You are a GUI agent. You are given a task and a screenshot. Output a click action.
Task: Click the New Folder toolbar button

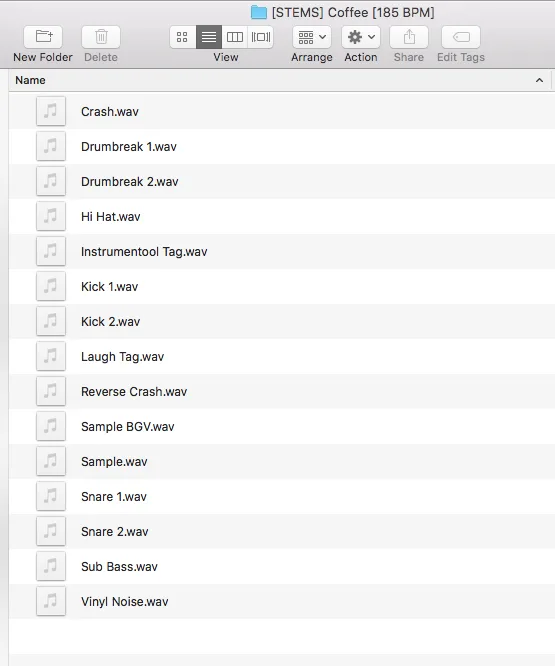coord(43,37)
